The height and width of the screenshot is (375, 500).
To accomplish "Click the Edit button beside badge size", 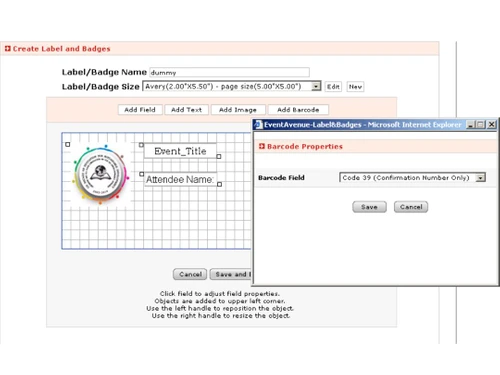I will (x=333, y=87).
